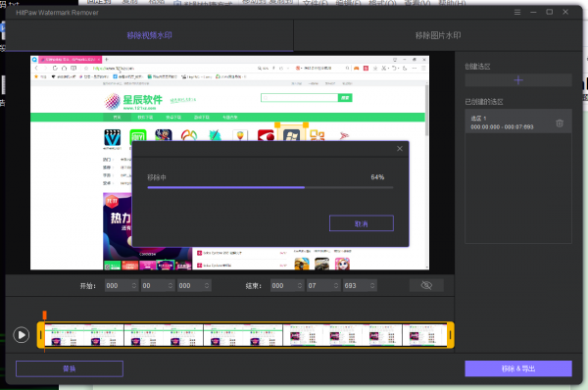Click the Remove & Export button
Viewport: 588px width, 390px height.
coord(518,368)
